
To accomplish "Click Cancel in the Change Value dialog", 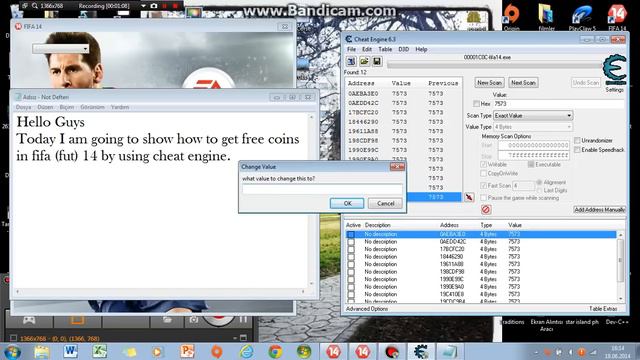I will 385,203.
